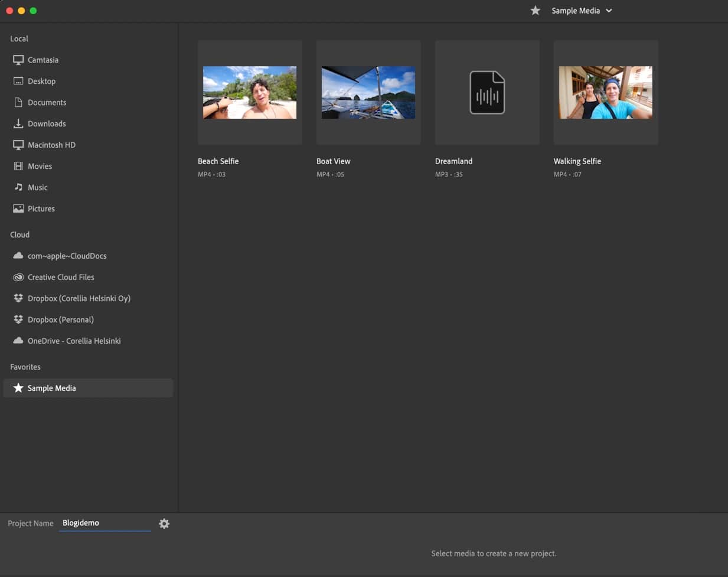
Task: Open project settings gear icon
Action: (164, 523)
